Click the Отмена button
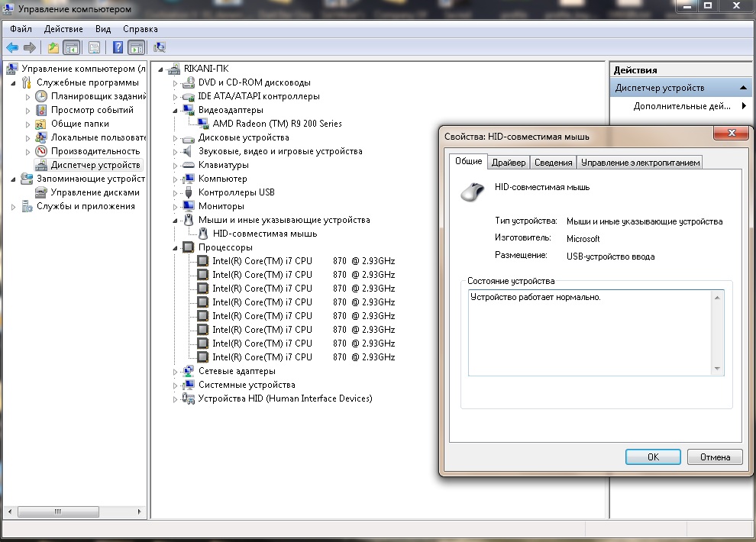 [715, 457]
